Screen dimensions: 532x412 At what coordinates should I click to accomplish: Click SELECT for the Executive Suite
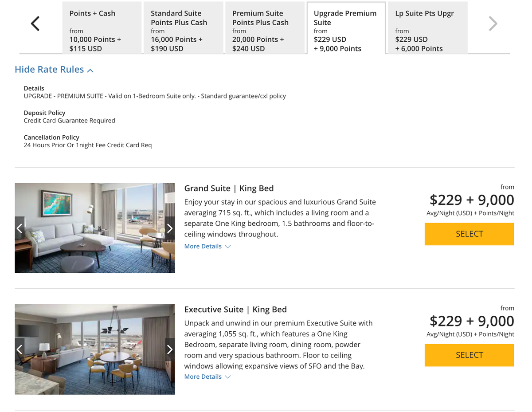(469, 355)
